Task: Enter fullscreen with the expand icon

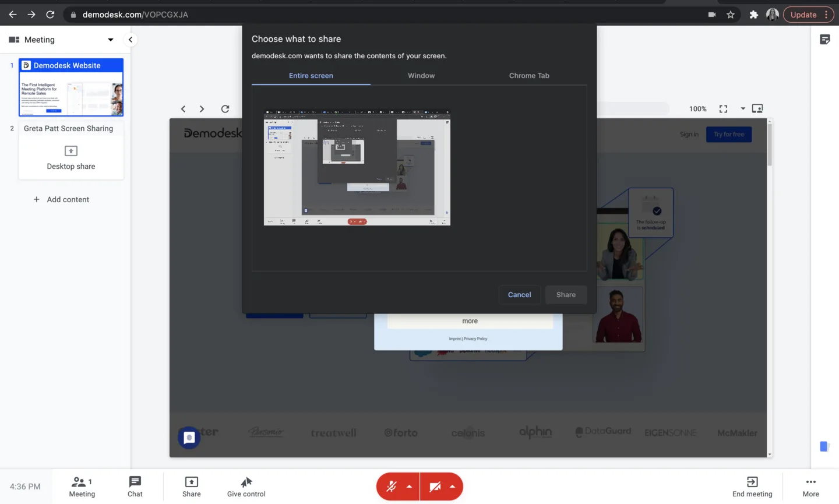Action: (x=723, y=109)
